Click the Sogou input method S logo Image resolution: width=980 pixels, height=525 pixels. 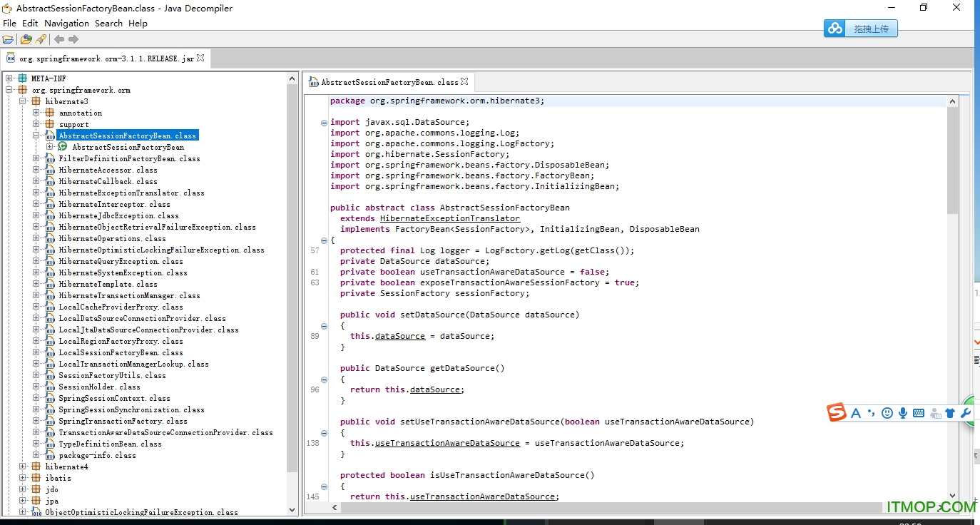[836, 412]
